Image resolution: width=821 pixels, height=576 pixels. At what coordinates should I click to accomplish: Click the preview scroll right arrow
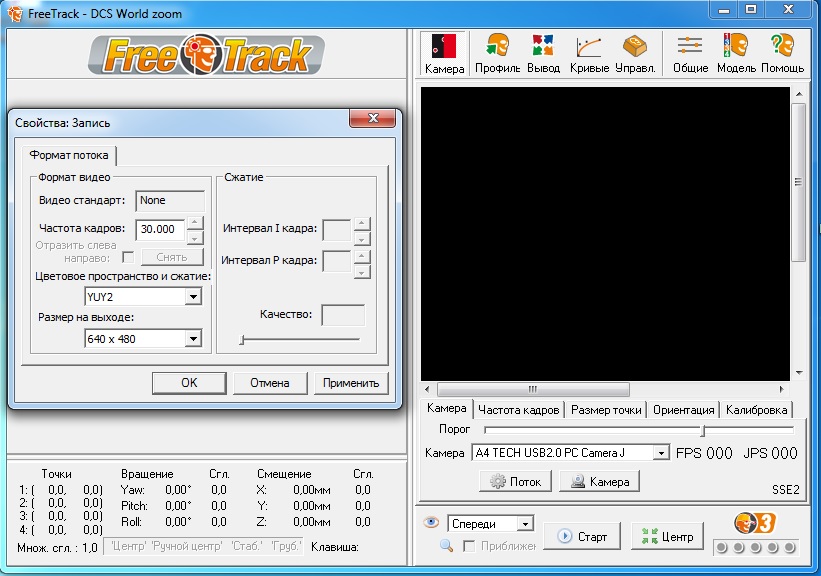coord(782,389)
